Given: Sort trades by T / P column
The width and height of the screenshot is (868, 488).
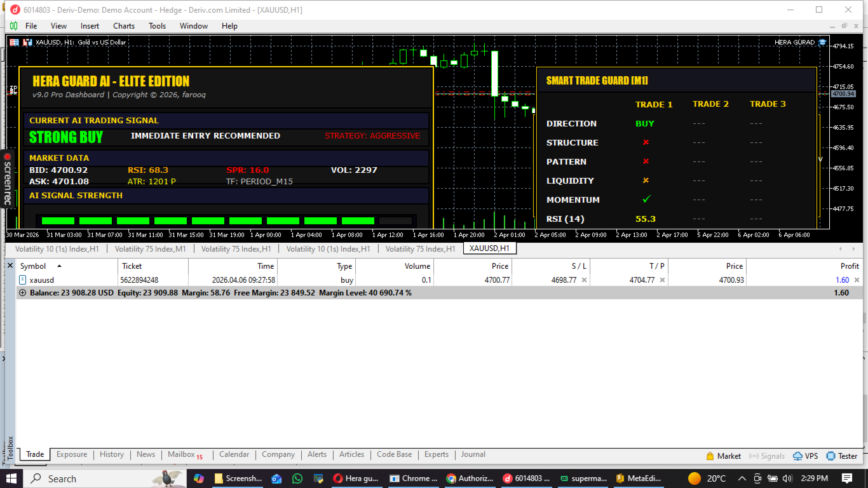Looking at the screenshot, I should pyautogui.click(x=629, y=266).
